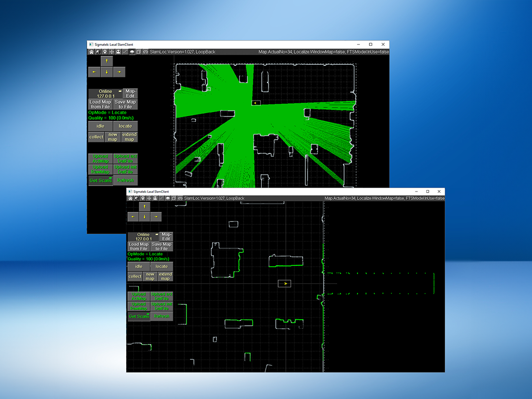
Task: Click the location pin icon in the front window toolbar
Action: pyautogui.click(x=143, y=198)
